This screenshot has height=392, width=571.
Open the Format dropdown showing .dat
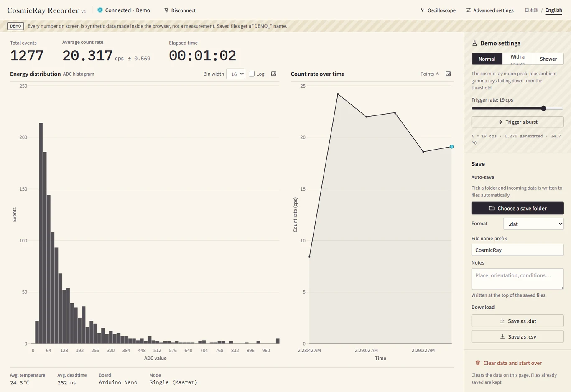click(533, 224)
